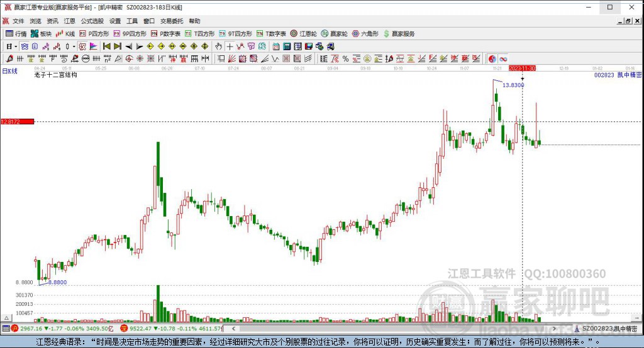Screen dimensions: 644x348
Task: Open the 文件 menu
Action: pos(18,21)
